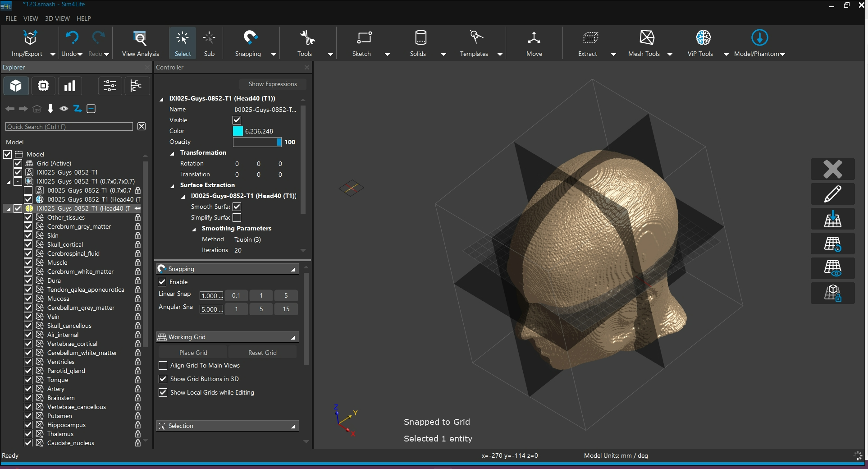The width and height of the screenshot is (868, 469).
Task: Open the Templates dropdown arrow
Action: pos(500,54)
